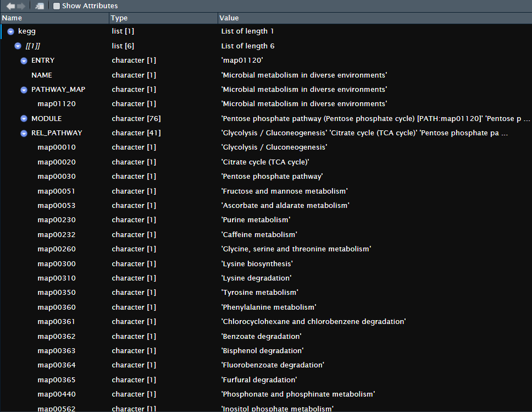
Task: Expand the MODULE node
Action: coord(24,119)
